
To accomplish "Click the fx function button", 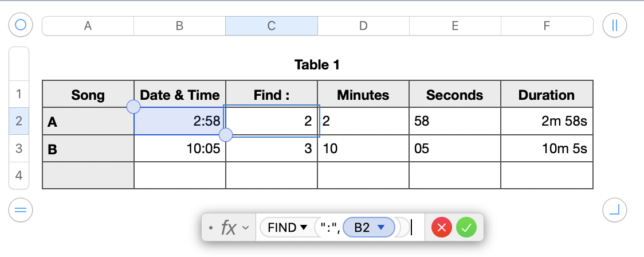I will [x=229, y=228].
